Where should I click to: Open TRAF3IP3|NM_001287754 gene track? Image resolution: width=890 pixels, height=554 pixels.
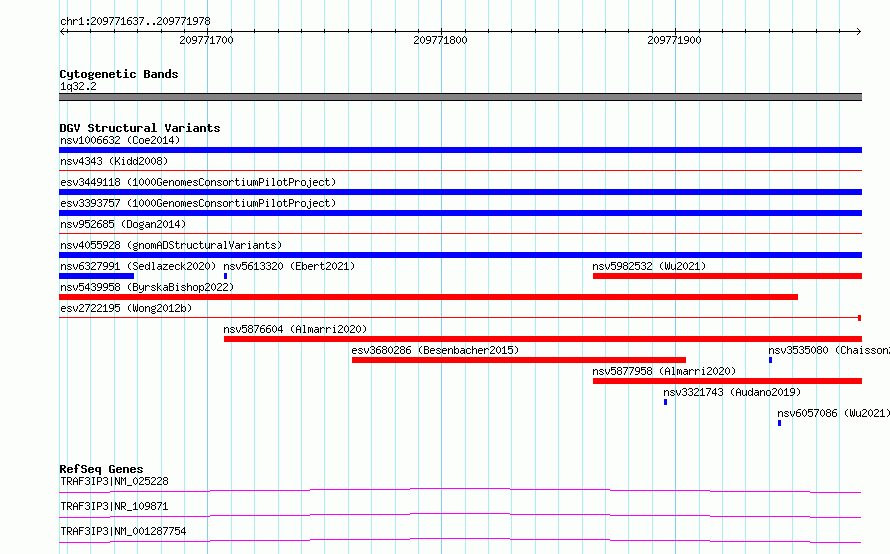(x=460, y=540)
